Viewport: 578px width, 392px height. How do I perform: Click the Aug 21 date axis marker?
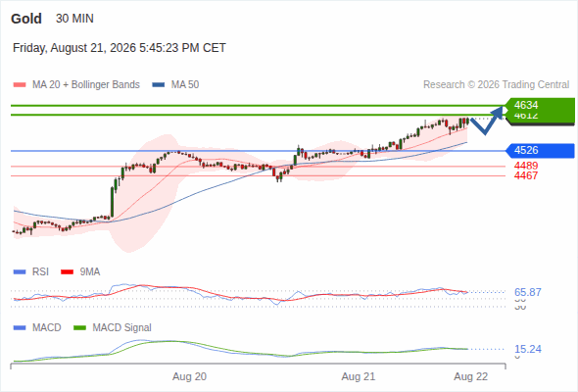click(359, 377)
